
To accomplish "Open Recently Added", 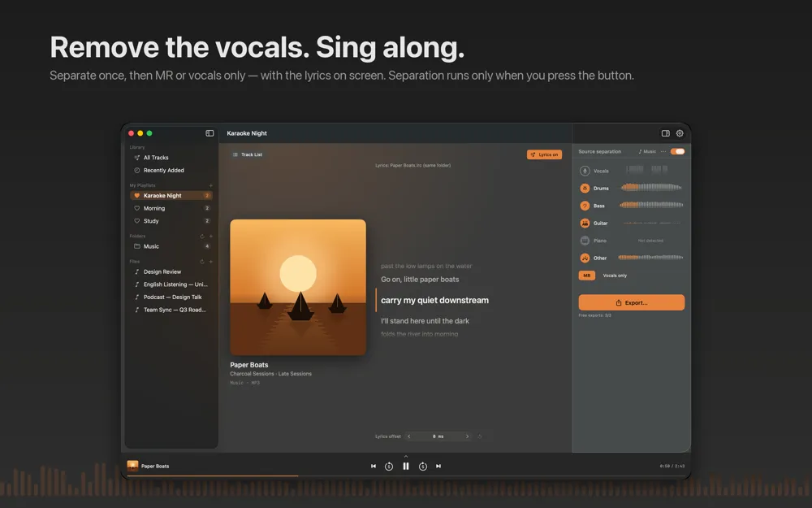I will tap(171, 170).
